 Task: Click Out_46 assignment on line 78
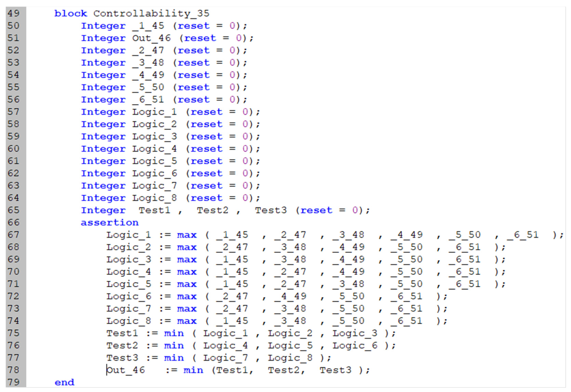coord(126,370)
